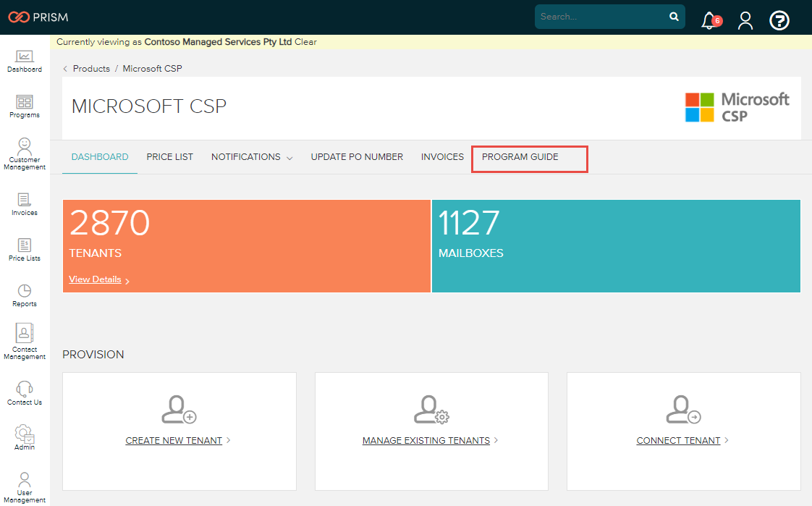Expand the NOTIFICATIONS dropdown

(251, 156)
